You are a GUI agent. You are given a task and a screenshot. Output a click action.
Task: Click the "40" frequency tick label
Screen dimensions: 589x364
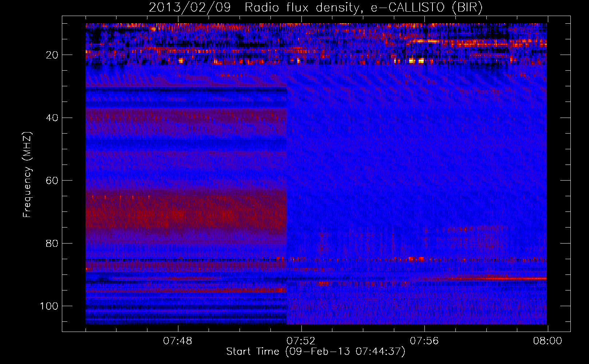(x=52, y=118)
